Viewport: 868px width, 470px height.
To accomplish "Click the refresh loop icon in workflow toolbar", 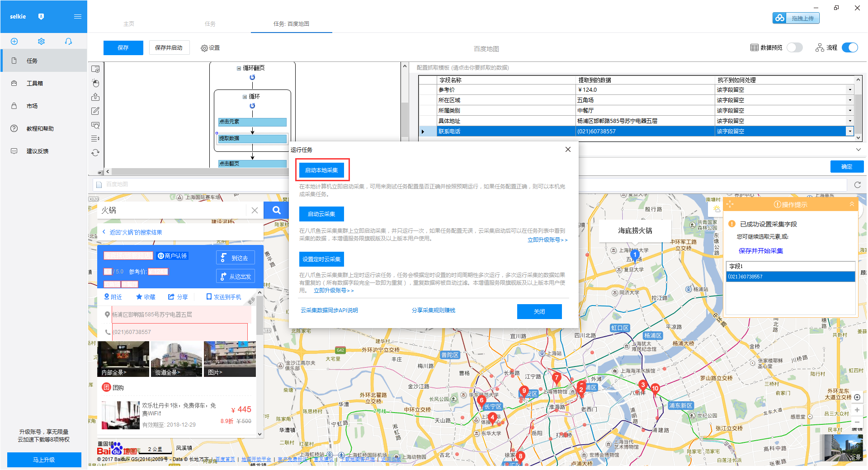I will tap(95, 153).
